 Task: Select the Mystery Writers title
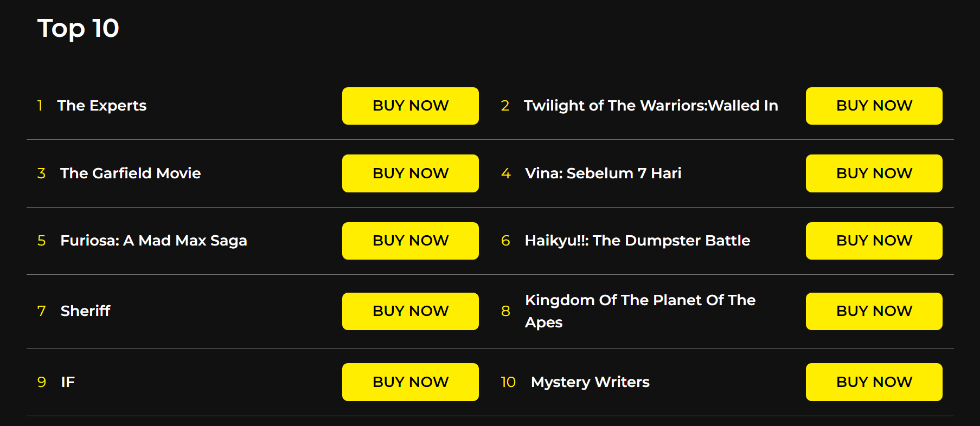(590, 382)
